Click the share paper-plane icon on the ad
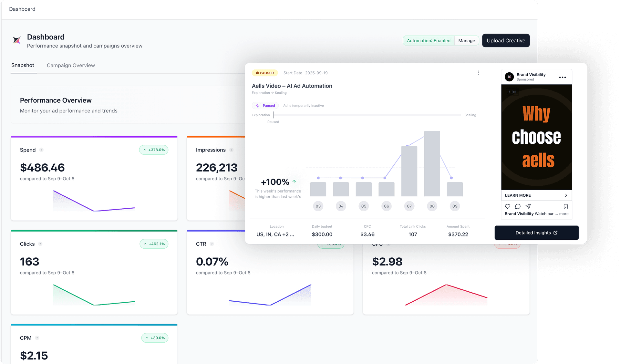 [528, 206]
